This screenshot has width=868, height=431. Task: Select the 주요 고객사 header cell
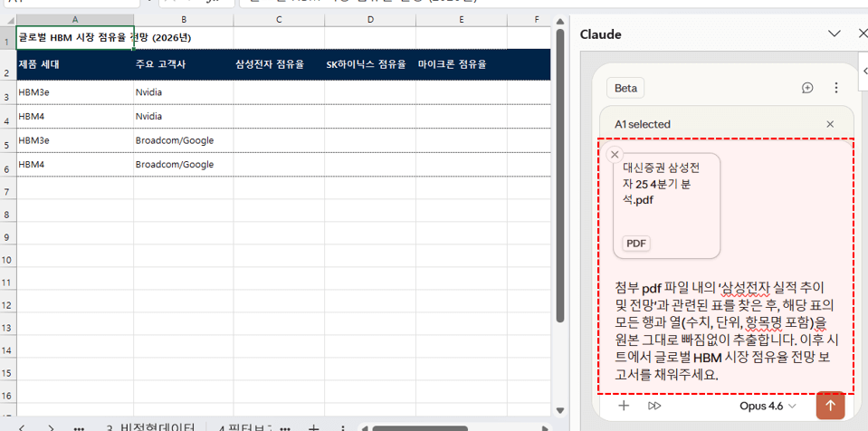(183, 65)
